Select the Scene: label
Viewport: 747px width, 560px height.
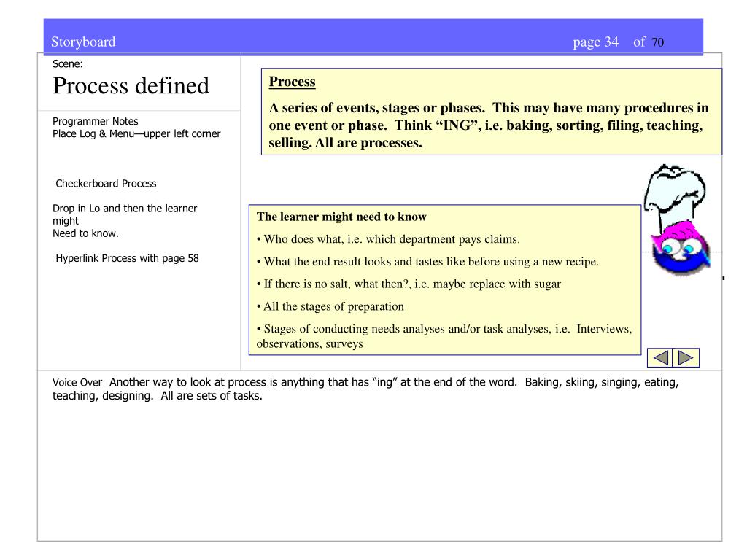click(x=68, y=64)
